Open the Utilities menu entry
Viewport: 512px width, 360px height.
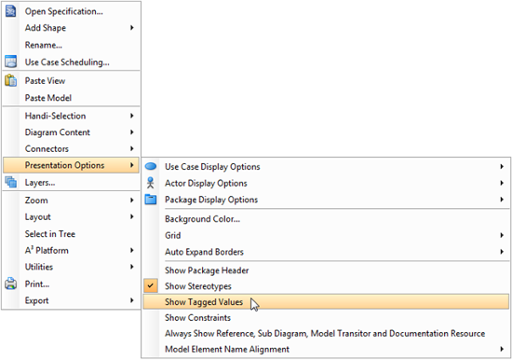pyautogui.click(x=71, y=267)
